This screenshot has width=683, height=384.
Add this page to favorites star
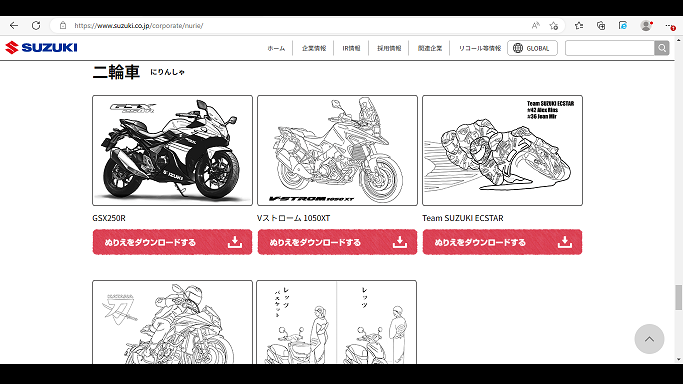click(x=554, y=26)
